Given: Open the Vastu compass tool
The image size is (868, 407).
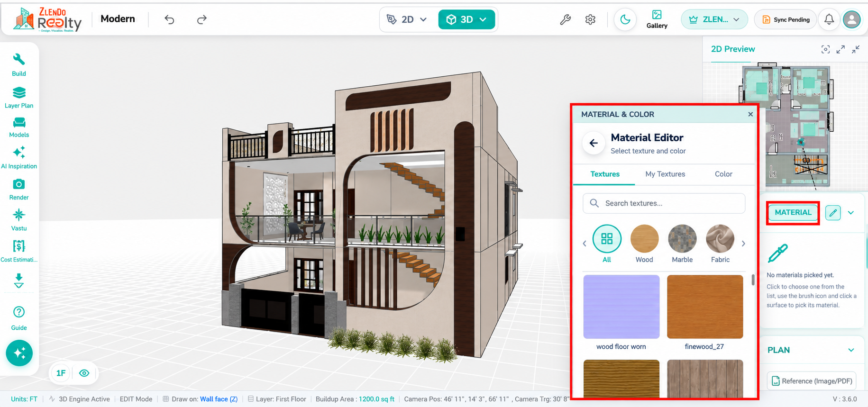Looking at the screenshot, I should pos(19,220).
